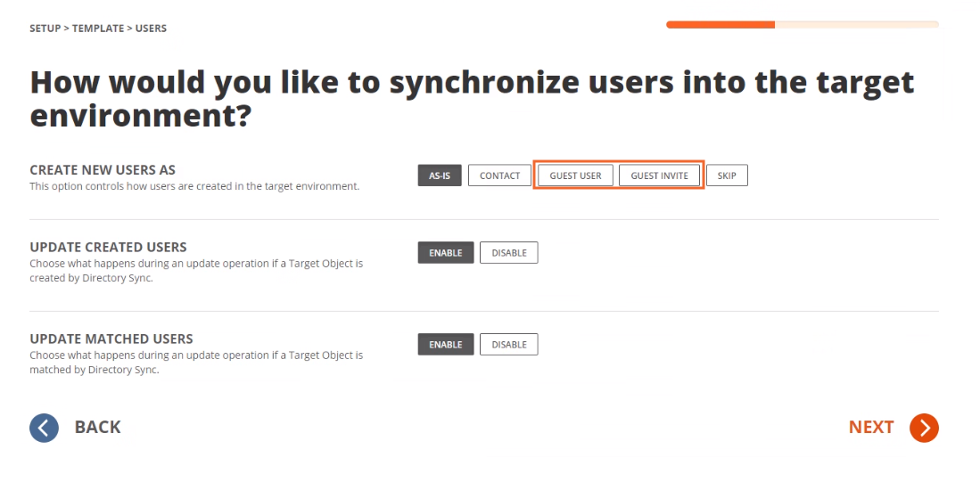Click the orange Next arrow icon
Screen dimensions: 980x482
pos(924,428)
